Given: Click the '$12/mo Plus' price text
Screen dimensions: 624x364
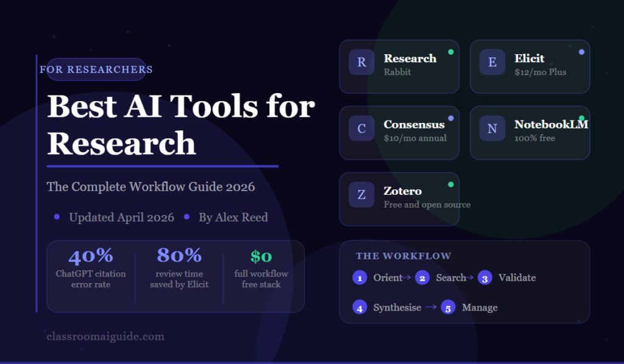Looking at the screenshot, I should click(x=540, y=72).
